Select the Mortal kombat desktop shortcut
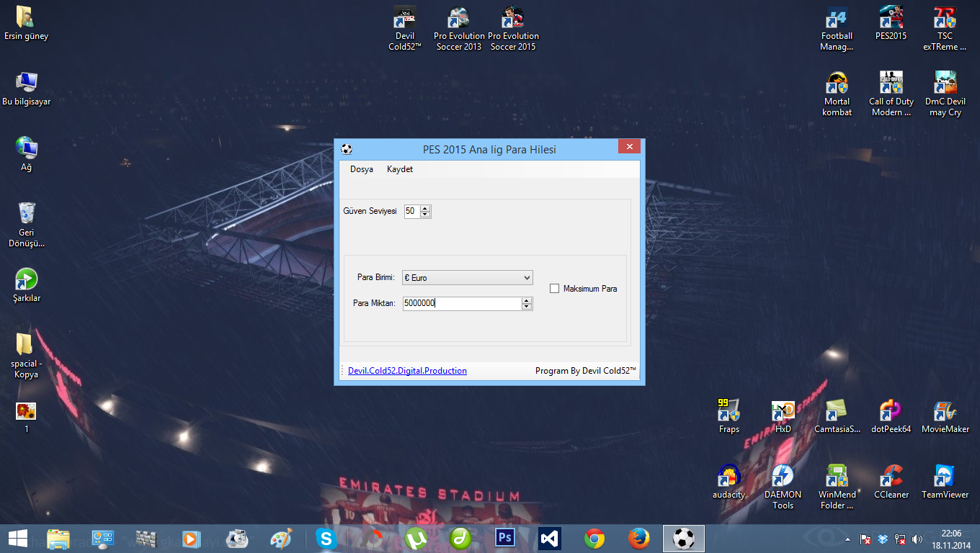Screen dimensions: 980x553 point(837,94)
